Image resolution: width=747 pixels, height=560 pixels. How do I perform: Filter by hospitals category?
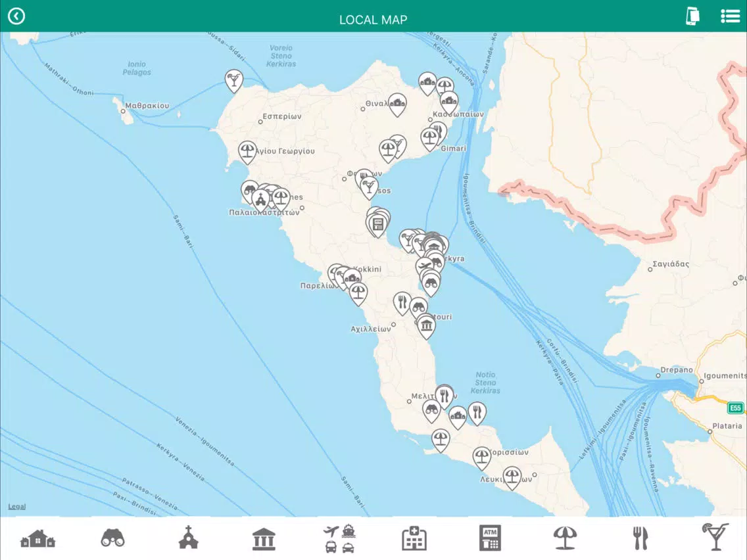pos(414,538)
